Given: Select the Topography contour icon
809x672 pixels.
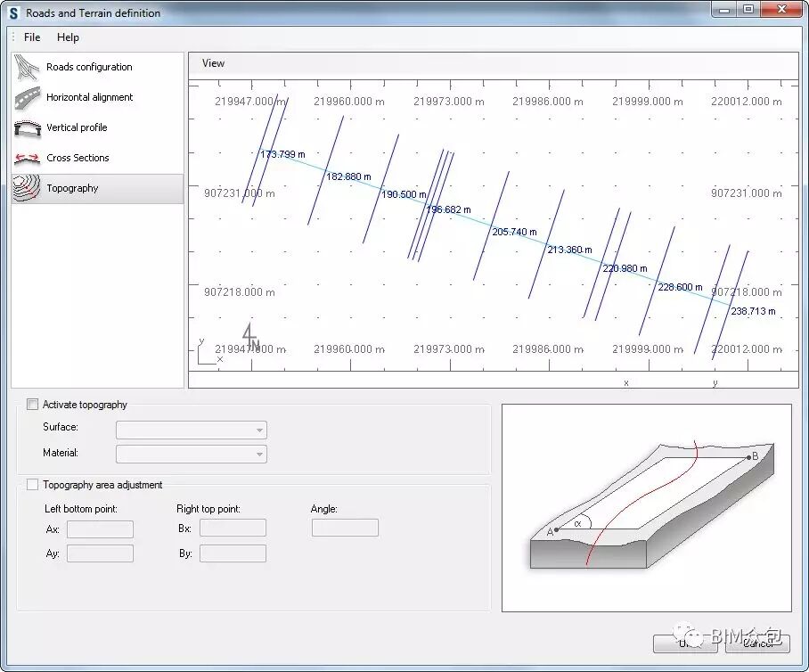Looking at the screenshot, I should pyautogui.click(x=28, y=188).
